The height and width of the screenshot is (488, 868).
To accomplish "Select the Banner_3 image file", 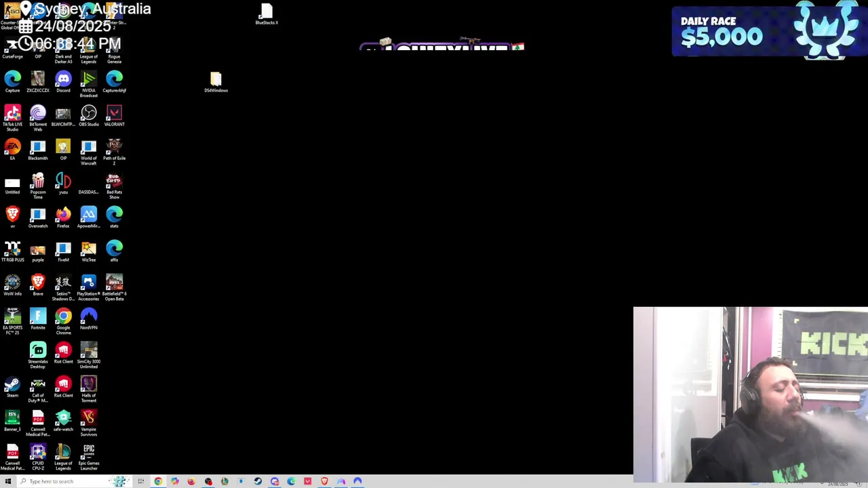I will click(x=12, y=421).
